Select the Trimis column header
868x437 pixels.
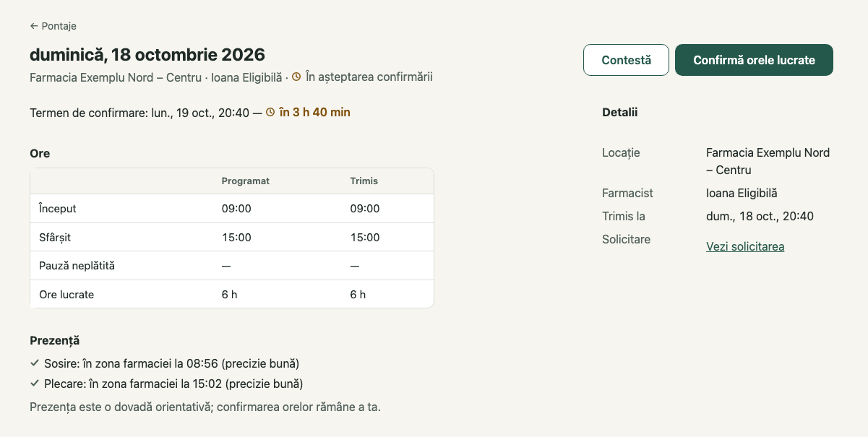364,181
